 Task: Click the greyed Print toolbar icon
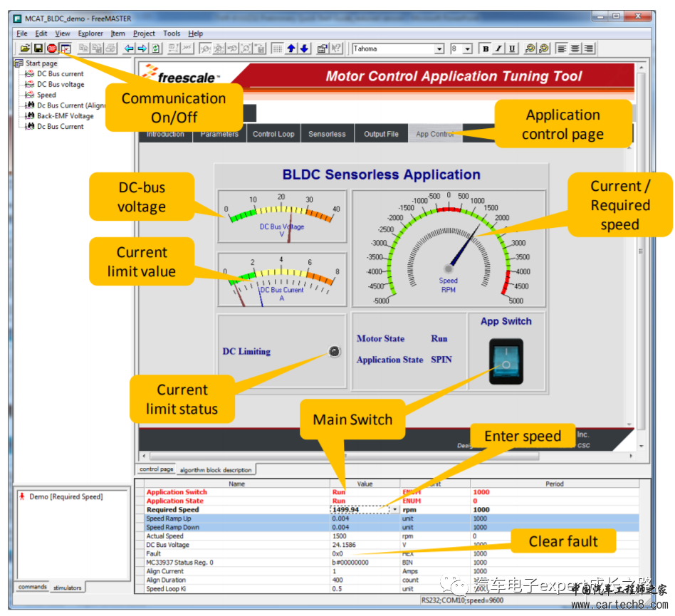click(110, 48)
